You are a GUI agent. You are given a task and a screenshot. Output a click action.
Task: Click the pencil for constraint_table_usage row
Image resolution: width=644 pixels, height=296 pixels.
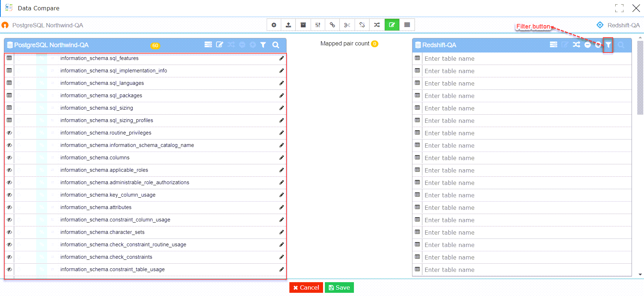[x=282, y=269]
